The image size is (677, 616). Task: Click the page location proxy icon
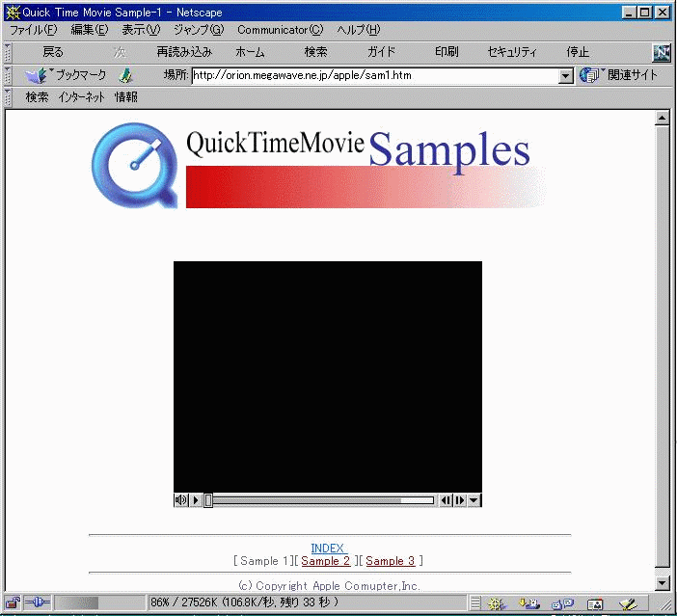[126, 75]
